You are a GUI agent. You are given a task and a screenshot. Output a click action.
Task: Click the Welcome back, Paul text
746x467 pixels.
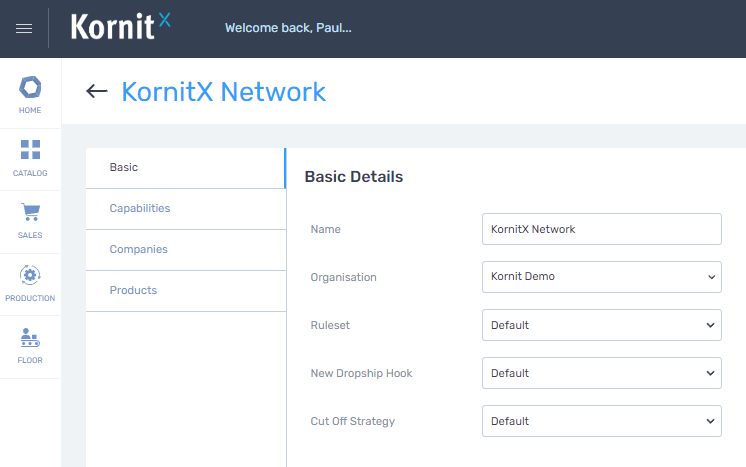[x=288, y=28]
